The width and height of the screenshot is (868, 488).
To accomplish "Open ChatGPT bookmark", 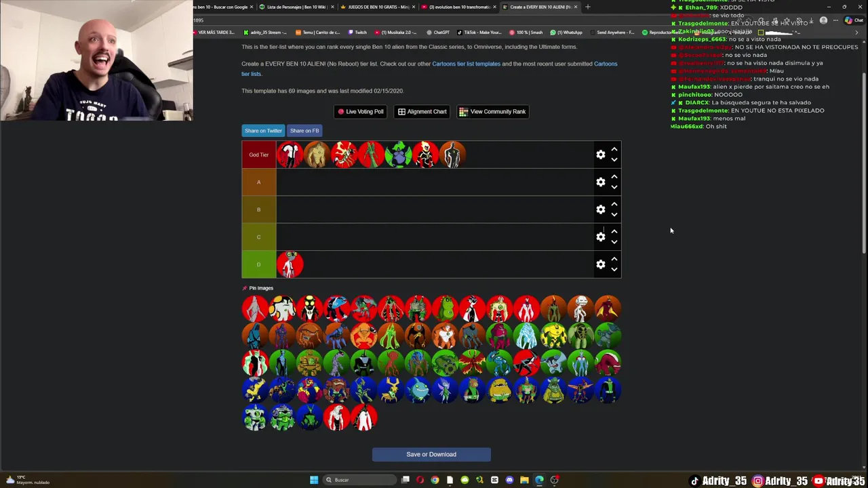I will tap(438, 32).
